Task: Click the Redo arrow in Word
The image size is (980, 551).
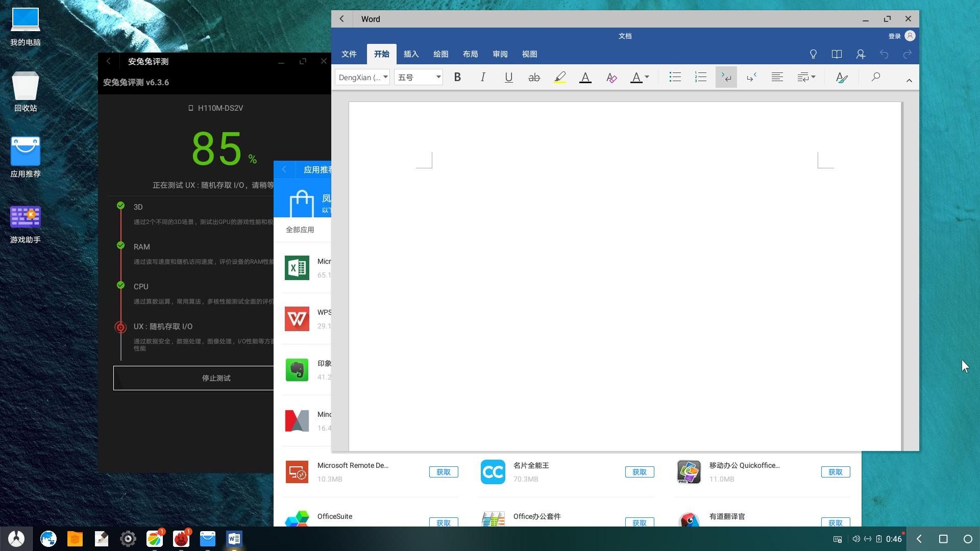Action: point(907,54)
